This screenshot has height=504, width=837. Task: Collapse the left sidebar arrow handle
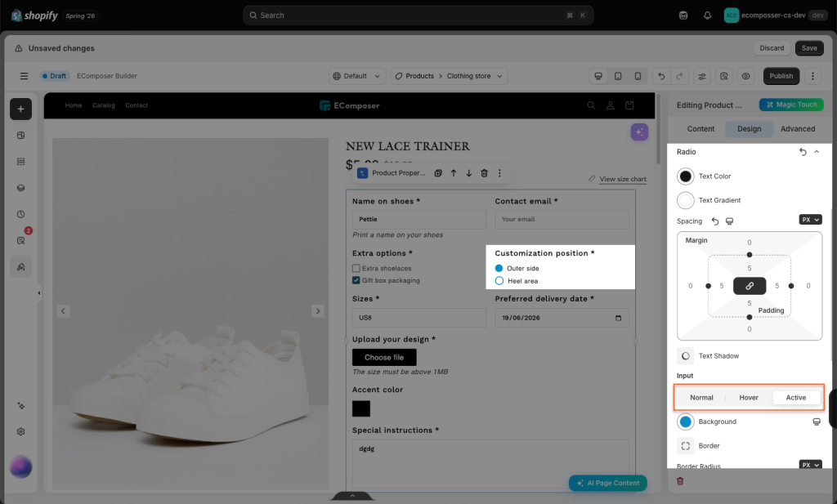pyautogui.click(x=38, y=292)
